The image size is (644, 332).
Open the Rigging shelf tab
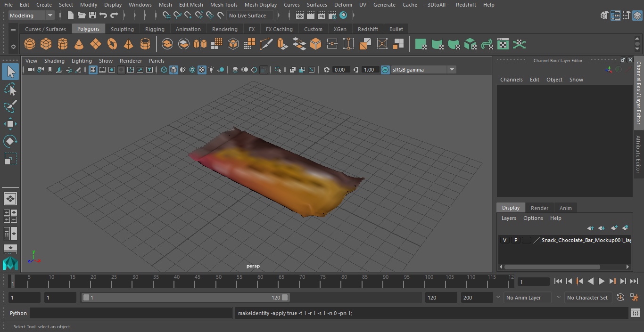tap(155, 29)
